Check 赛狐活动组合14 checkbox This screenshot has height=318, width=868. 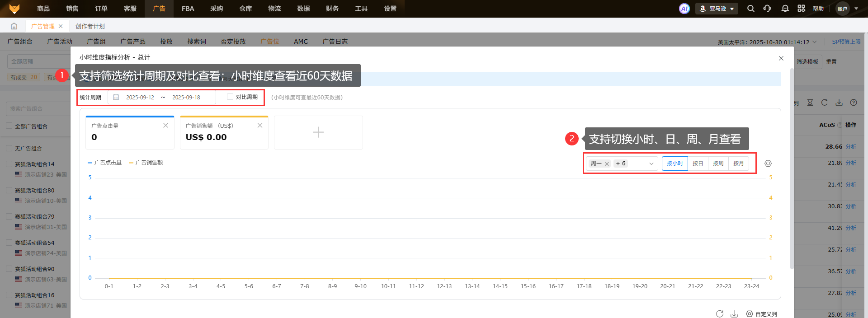coord(9,164)
